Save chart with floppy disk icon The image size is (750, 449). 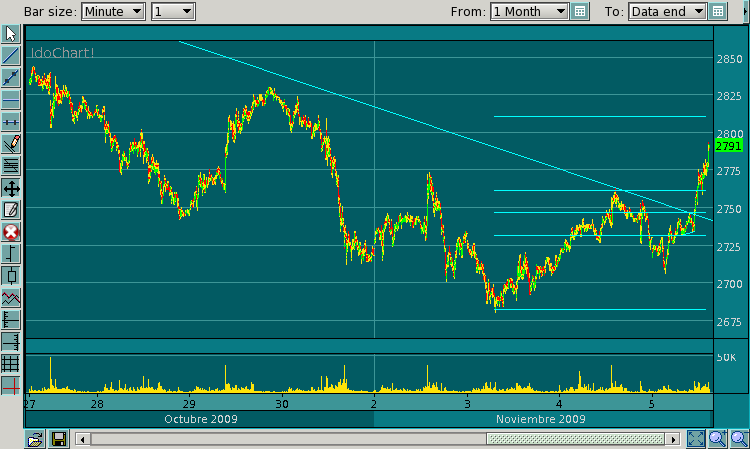click(x=59, y=439)
